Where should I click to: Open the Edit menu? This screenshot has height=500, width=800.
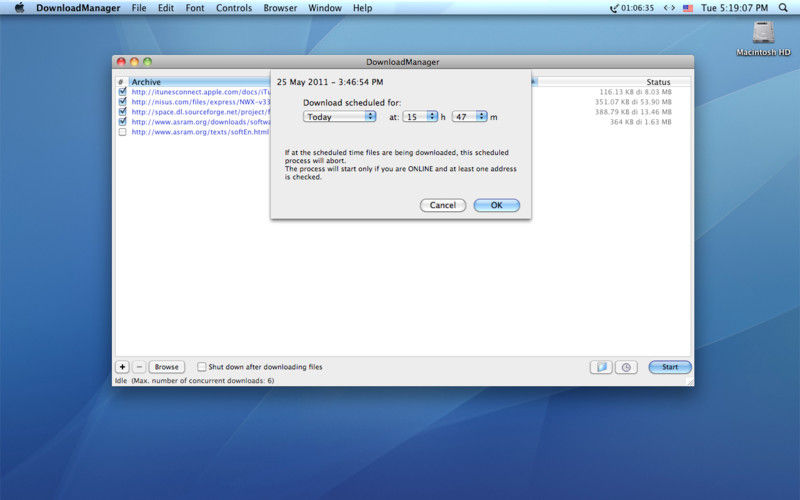click(166, 8)
